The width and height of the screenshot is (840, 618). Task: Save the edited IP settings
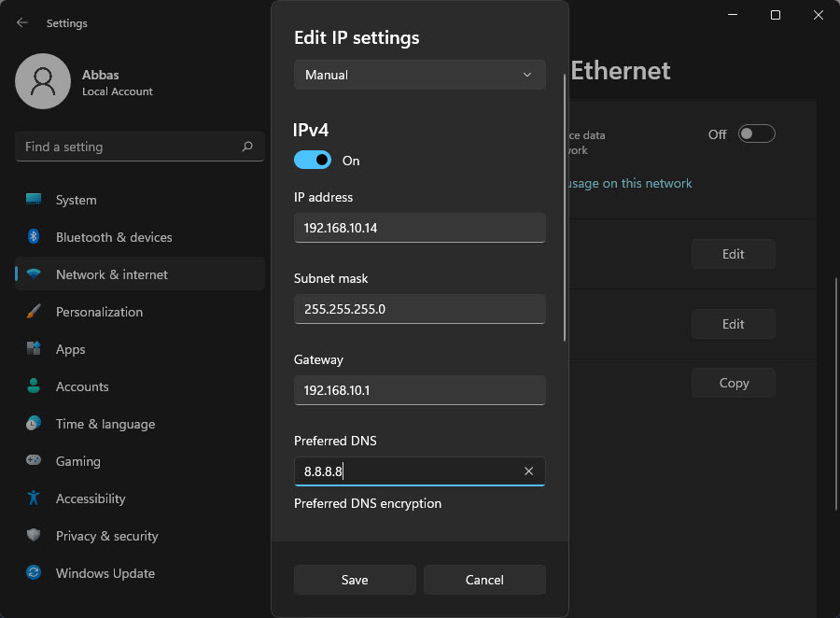[355, 580]
